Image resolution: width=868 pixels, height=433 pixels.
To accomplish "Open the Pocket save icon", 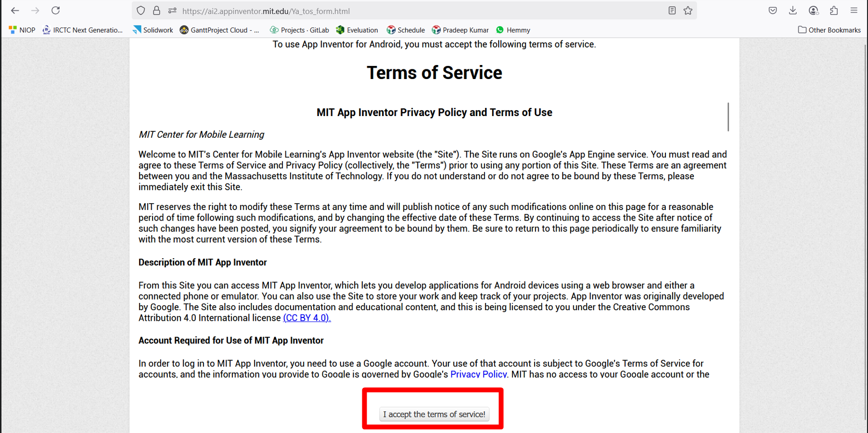I will point(773,11).
